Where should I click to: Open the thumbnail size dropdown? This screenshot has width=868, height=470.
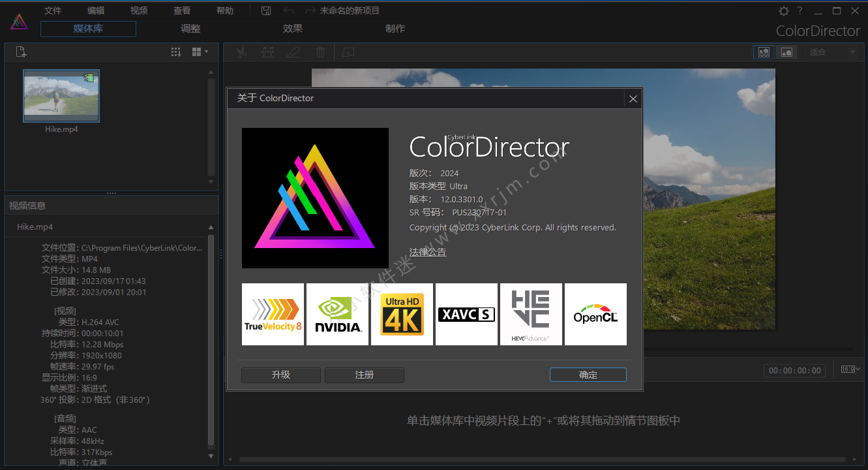(200, 52)
